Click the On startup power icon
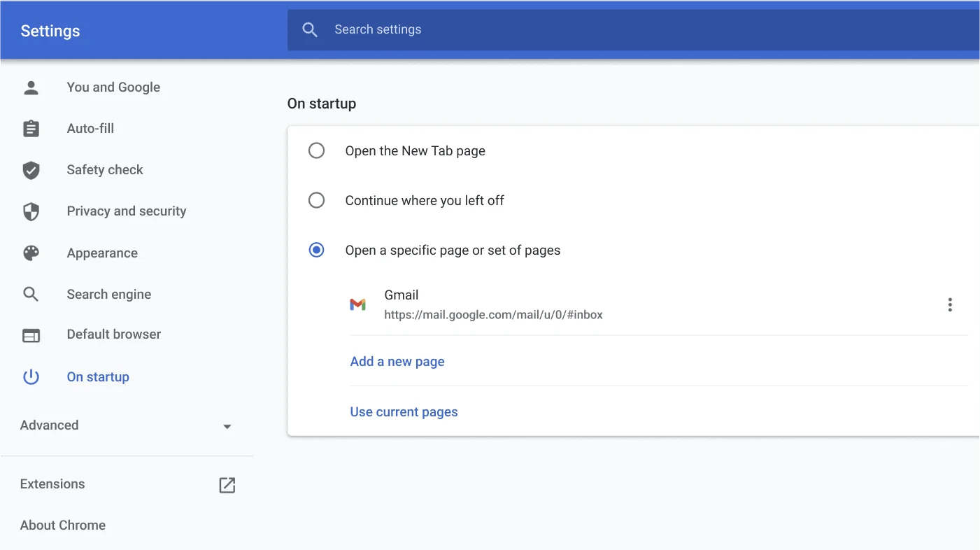Viewport: 980px width, 550px height. pyautogui.click(x=31, y=376)
